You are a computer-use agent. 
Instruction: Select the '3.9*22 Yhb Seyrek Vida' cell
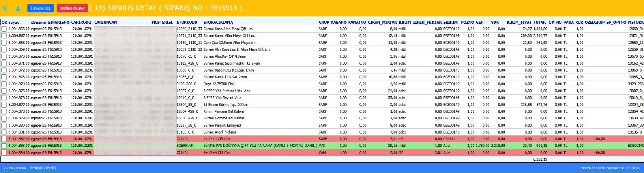[223, 98]
